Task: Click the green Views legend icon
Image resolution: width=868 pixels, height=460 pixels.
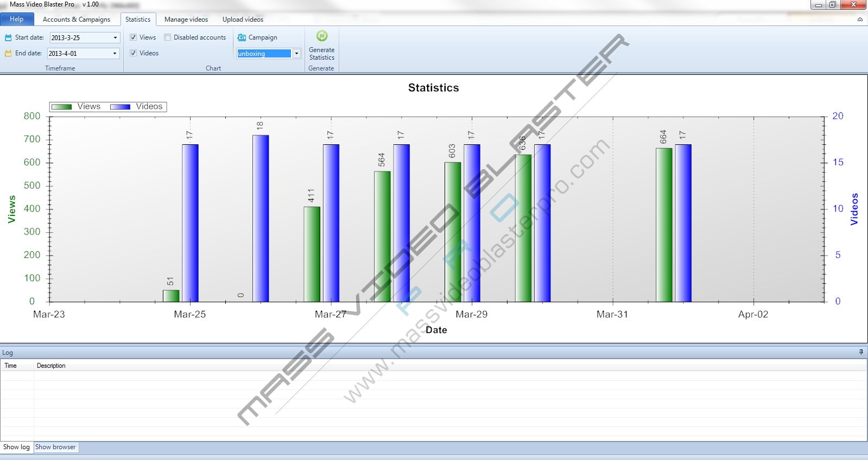Action: (62, 107)
